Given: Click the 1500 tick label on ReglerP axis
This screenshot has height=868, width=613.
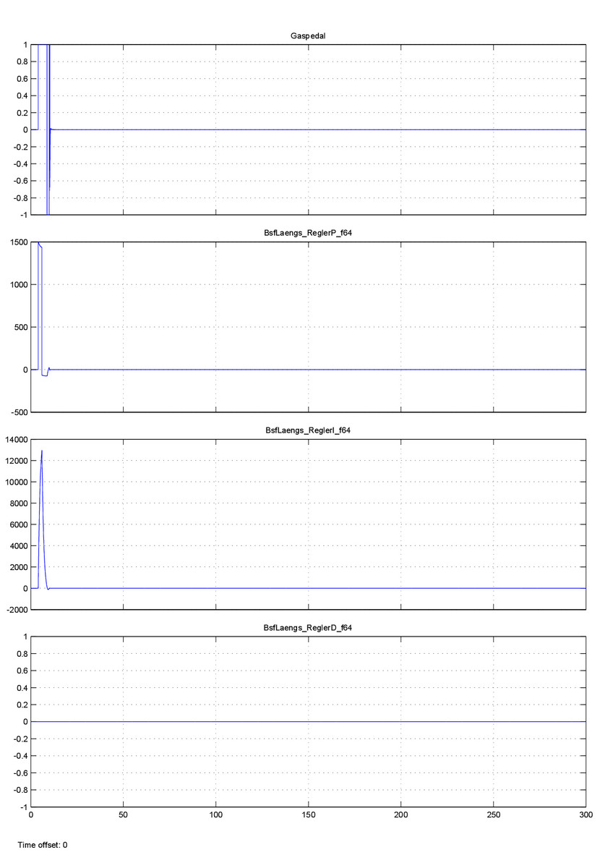Looking at the screenshot, I should coord(16,242).
